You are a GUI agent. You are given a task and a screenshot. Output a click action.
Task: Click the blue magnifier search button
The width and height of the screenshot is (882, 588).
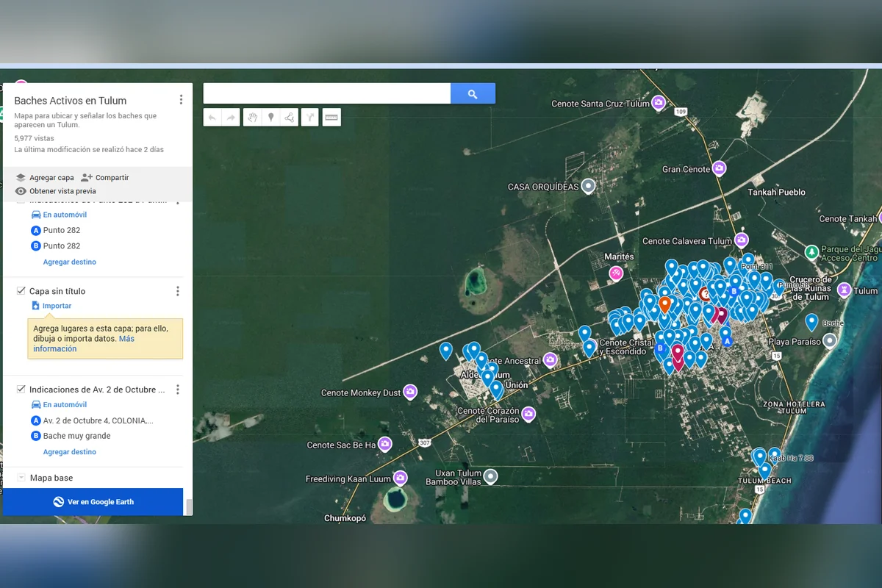coord(473,93)
